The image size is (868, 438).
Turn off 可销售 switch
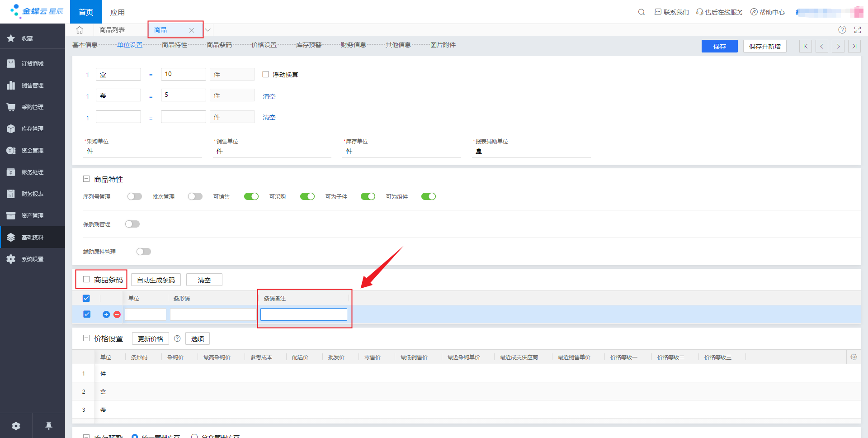coord(251,196)
